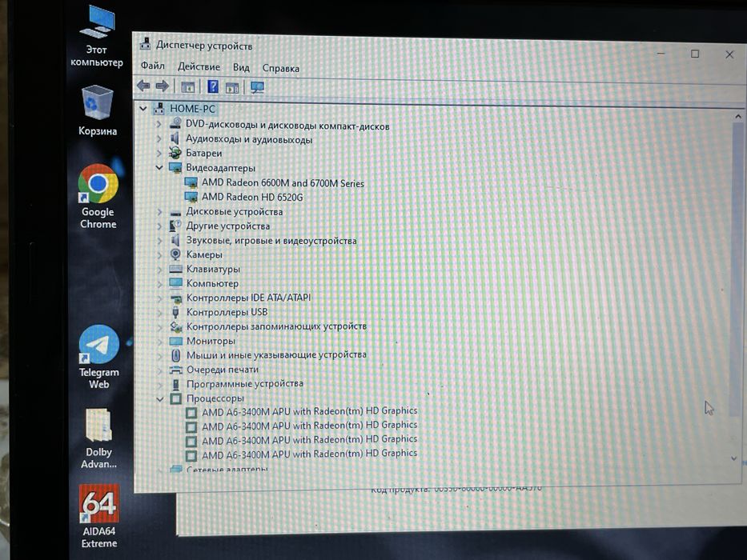This screenshot has width=747, height=560.
Task: Open the Действие menu
Action: (199, 66)
